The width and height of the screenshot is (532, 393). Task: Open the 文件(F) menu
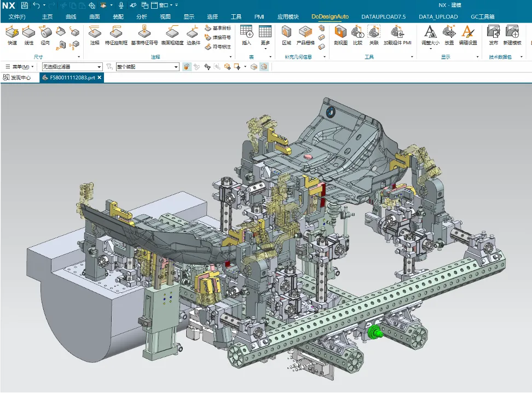(17, 16)
